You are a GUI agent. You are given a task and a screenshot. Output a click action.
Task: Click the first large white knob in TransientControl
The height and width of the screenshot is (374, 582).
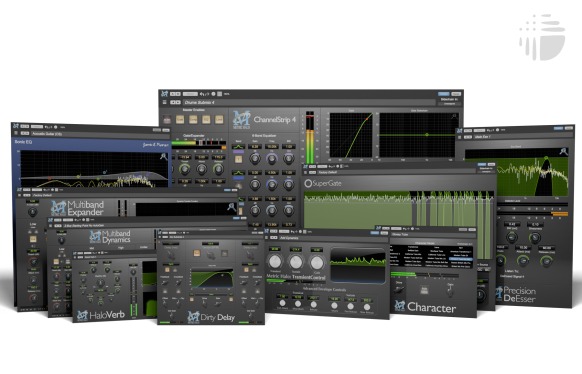[x=275, y=261]
